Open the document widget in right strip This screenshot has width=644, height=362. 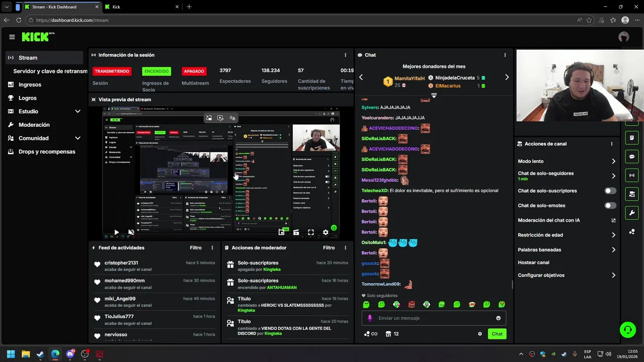(x=632, y=138)
